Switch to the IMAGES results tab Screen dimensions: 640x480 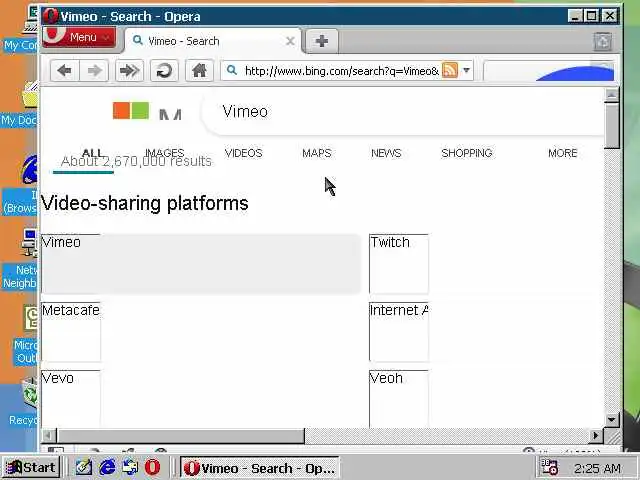tap(165, 153)
